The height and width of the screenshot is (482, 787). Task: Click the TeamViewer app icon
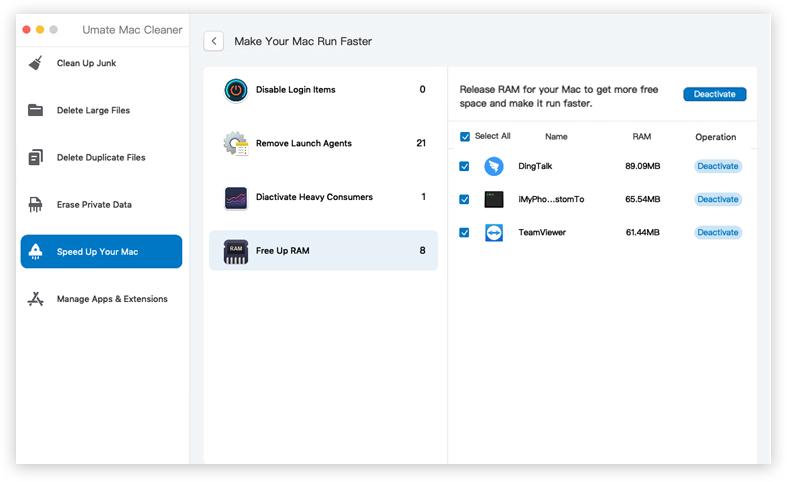[493, 233]
